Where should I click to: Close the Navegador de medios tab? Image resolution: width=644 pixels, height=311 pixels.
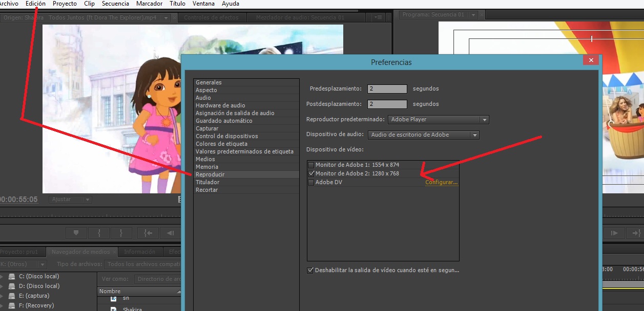pyautogui.click(x=114, y=252)
